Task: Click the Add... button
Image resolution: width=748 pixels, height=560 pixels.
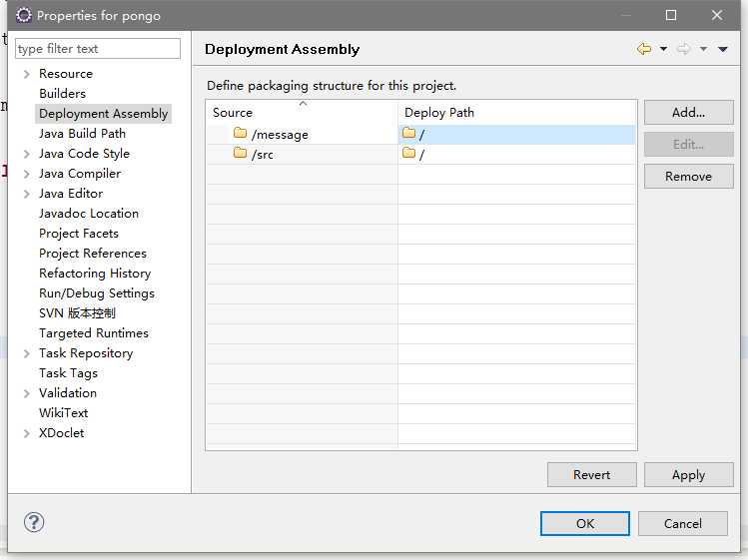Action: 688,112
